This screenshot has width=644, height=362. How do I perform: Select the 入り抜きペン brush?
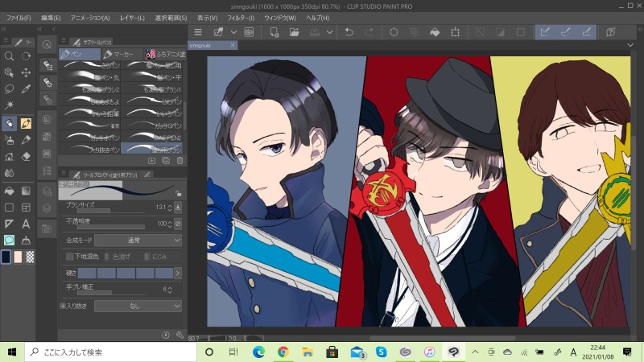(x=89, y=149)
